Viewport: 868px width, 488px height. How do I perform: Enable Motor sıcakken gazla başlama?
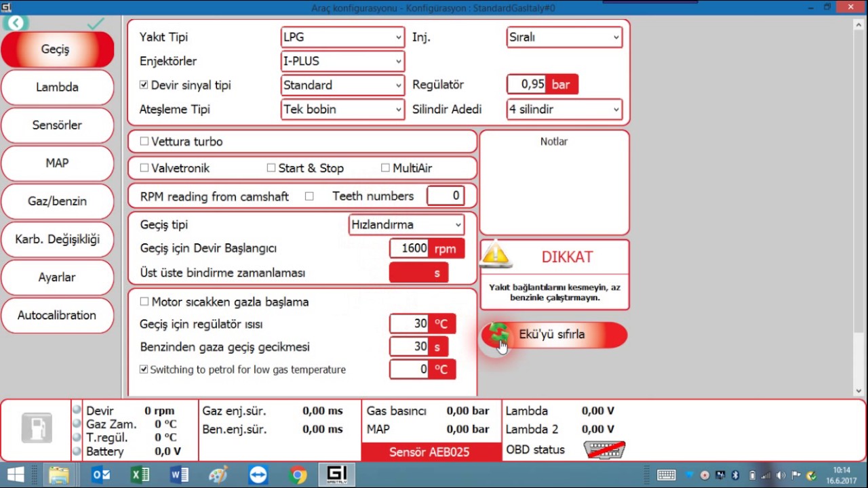click(144, 302)
